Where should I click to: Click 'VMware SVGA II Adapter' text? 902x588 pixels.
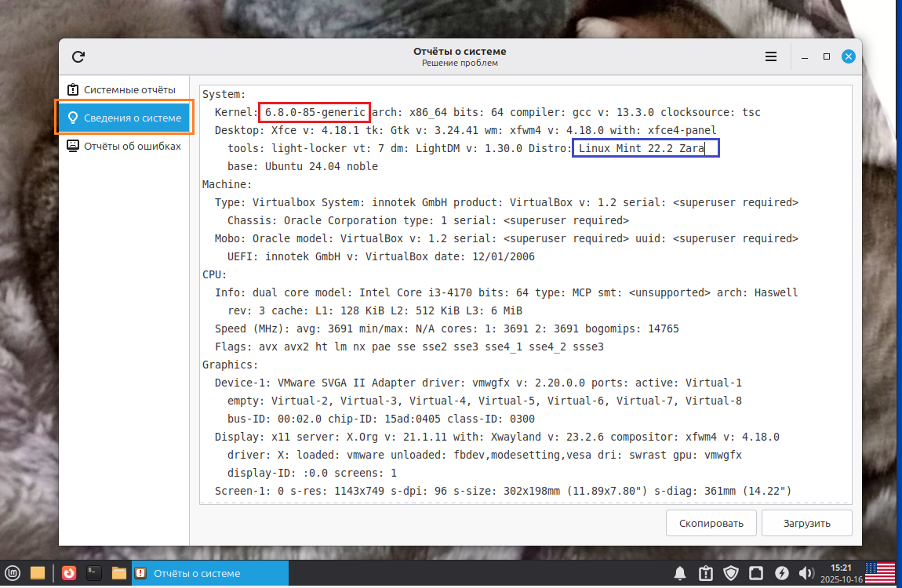347,383
